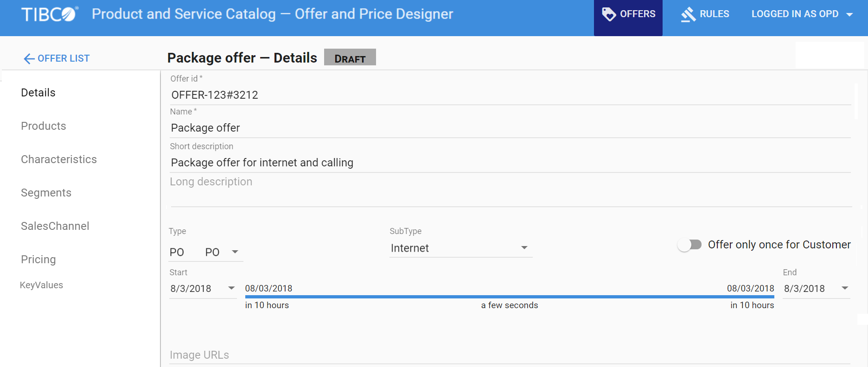Click the Draft status badge
The width and height of the screenshot is (868, 367).
(350, 57)
